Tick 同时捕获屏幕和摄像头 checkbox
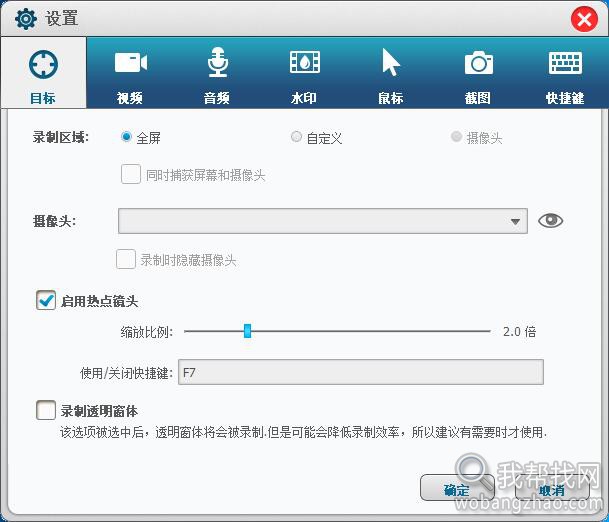609x522 pixels. point(131,174)
